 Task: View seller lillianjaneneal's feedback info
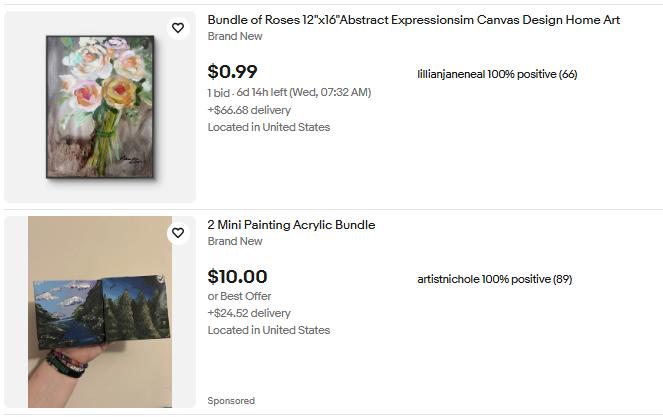[x=497, y=74]
